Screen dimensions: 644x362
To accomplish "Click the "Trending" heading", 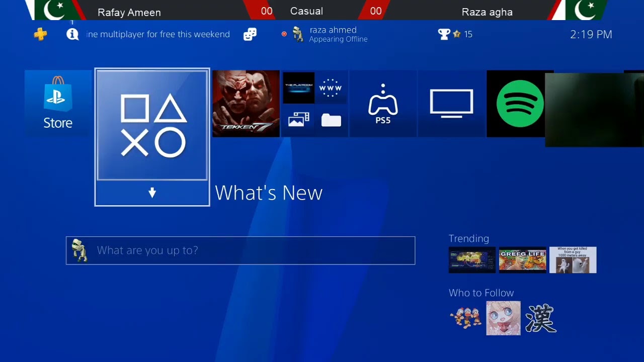I will pos(469,239).
